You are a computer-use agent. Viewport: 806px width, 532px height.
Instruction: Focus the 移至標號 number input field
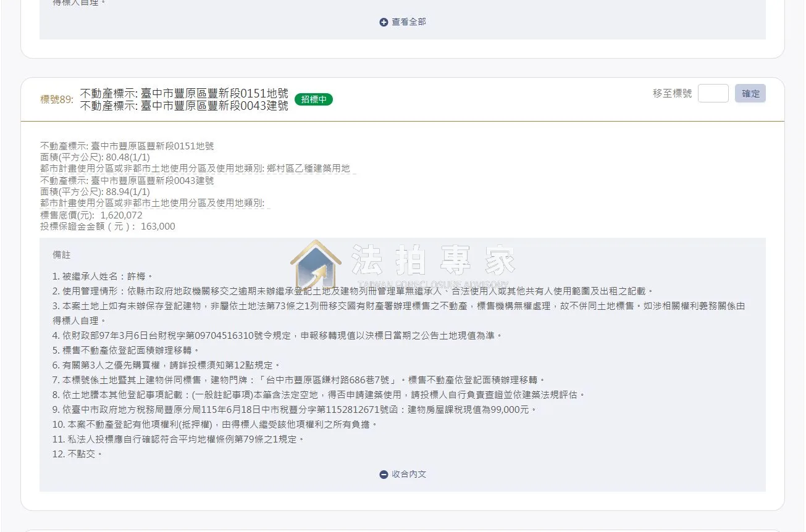713,93
